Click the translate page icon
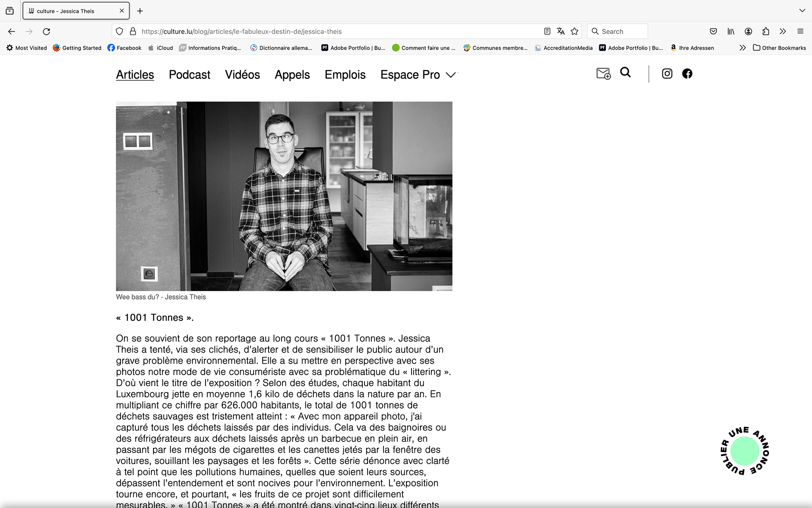The height and width of the screenshot is (508, 812). (x=561, y=31)
